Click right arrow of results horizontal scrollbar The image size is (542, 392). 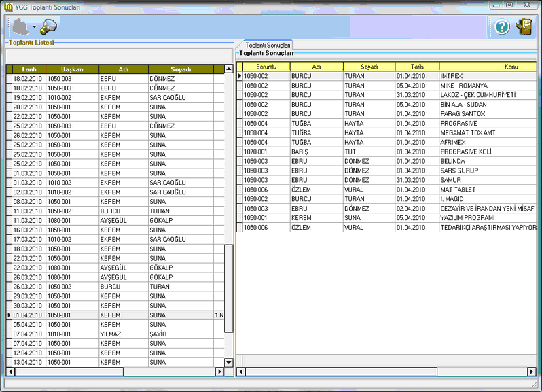pos(532,372)
